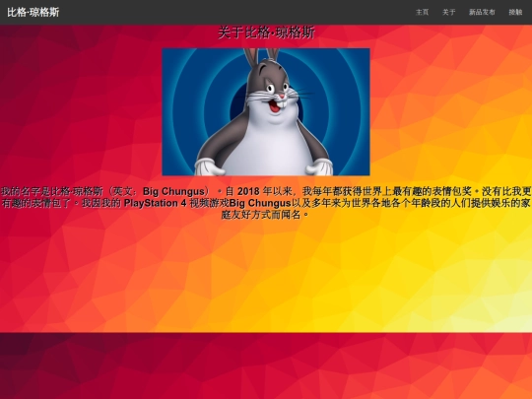Viewport: 532px width, 399px height.
Task: Click the 比格·琼格斯 site title
Action: pyautogui.click(x=33, y=12)
